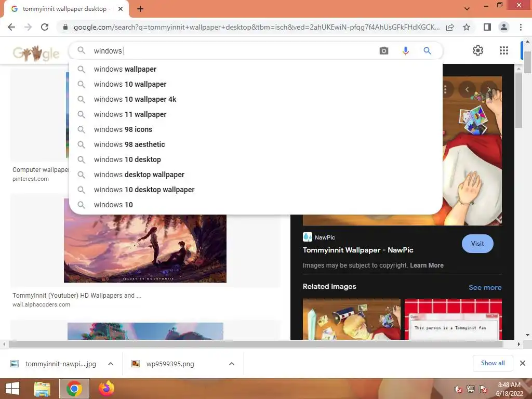Go back to the previous page
The image size is (532, 399).
[x=11, y=27]
